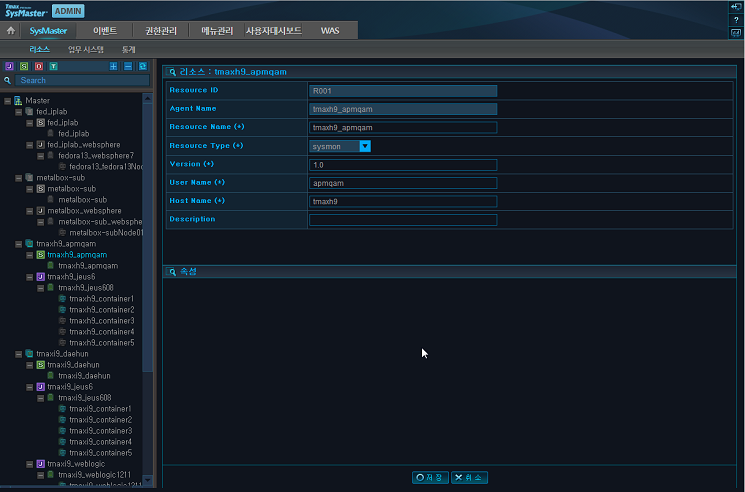Open the Resource Type dropdown arrow
The width and height of the screenshot is (745, 492).
[365, 146]
